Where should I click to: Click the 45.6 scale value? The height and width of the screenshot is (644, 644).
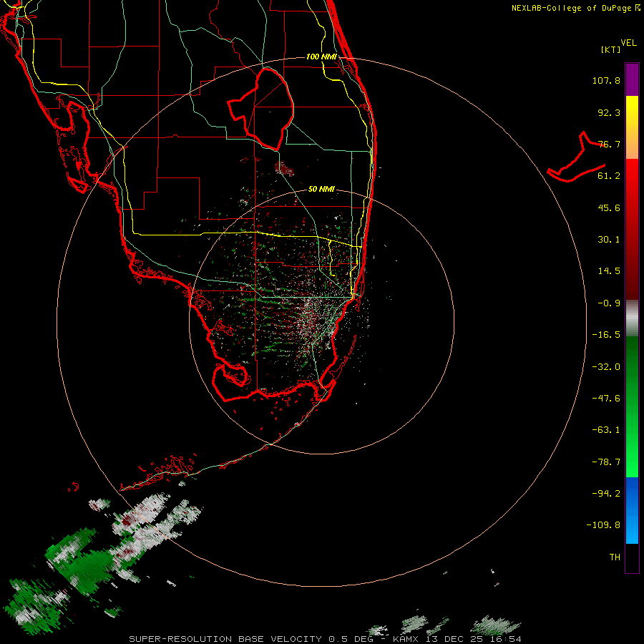609,208
